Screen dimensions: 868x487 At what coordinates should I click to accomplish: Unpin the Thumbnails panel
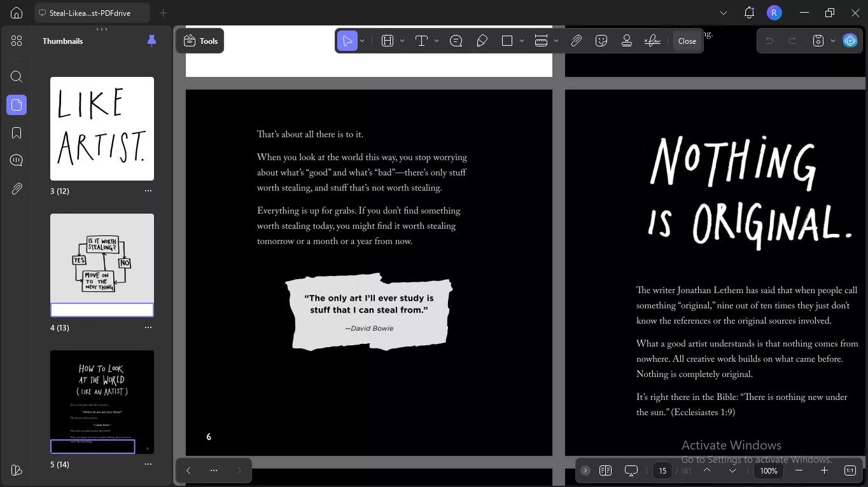coord(151,41)
